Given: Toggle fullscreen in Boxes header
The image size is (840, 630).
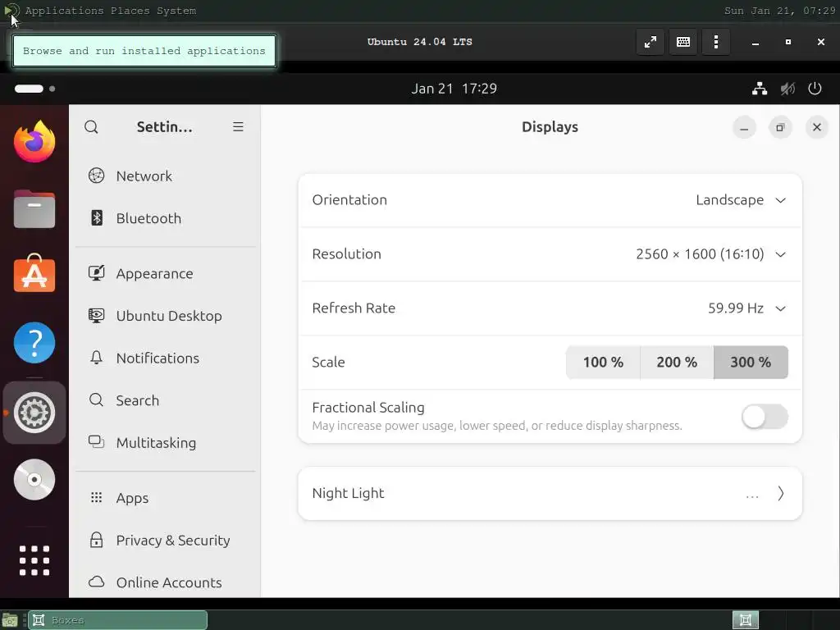Looking at the screenshot, I should [x=651, y=42].
